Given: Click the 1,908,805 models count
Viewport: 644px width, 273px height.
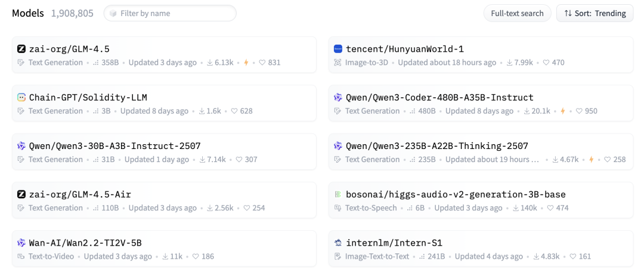Looking at the screenshot, I should tap(72, 13).
